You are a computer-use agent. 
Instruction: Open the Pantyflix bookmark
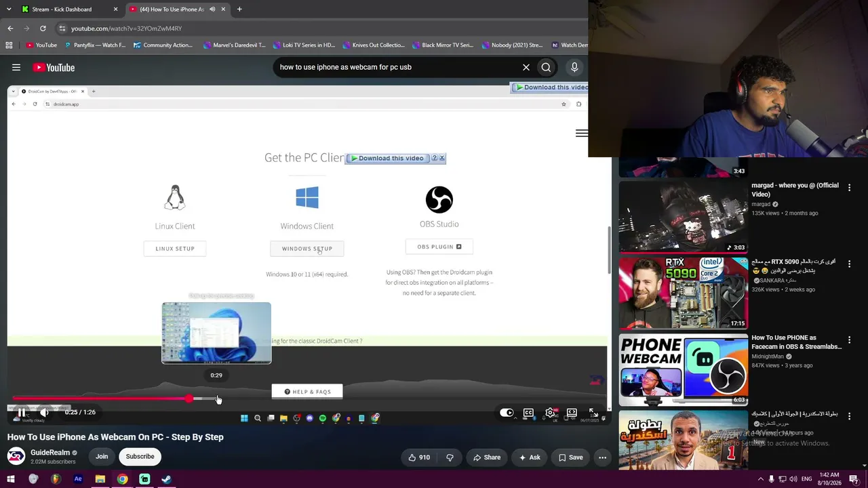pos(95,45)
